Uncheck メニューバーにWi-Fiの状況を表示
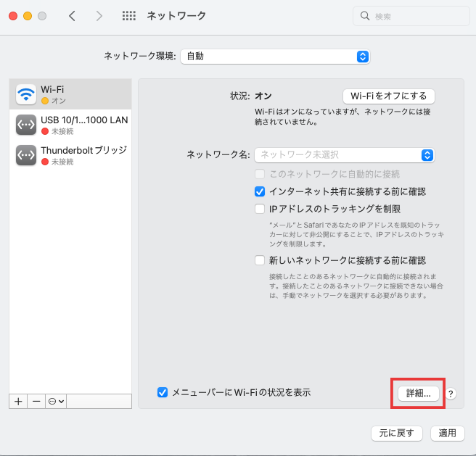 coord(163,392)
